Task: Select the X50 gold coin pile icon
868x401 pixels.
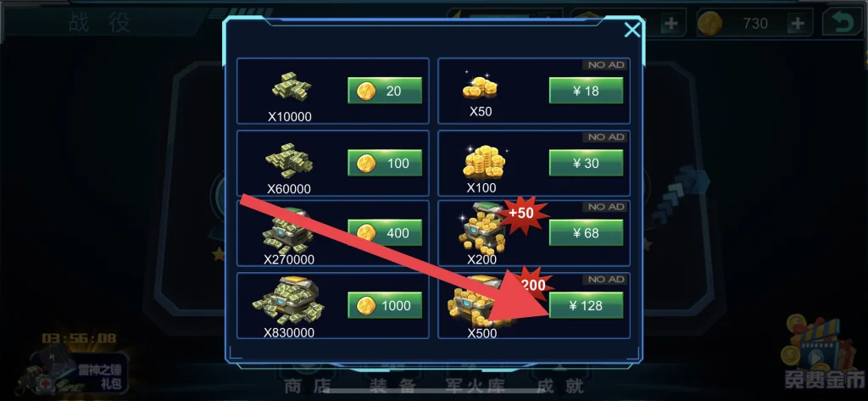Action: (480, 86)
